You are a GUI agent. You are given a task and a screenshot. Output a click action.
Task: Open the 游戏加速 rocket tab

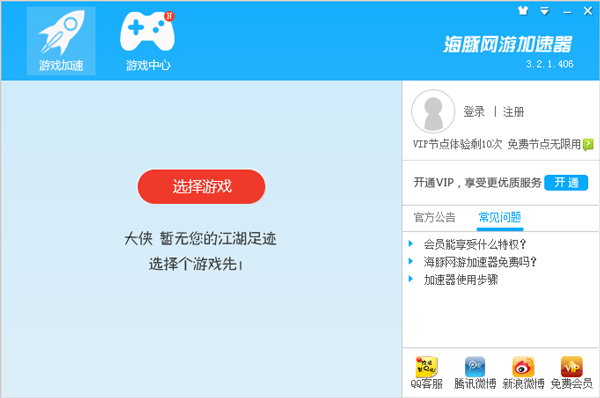coord(61,41)
